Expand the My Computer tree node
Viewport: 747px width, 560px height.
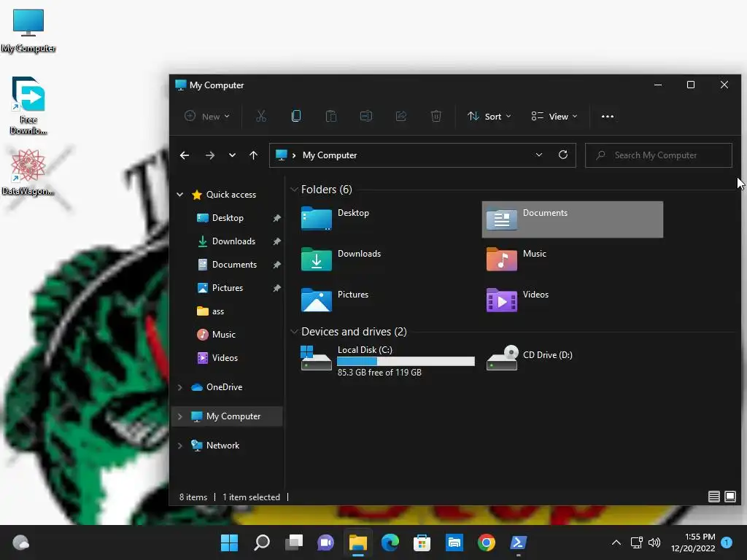tap(180, 416)
